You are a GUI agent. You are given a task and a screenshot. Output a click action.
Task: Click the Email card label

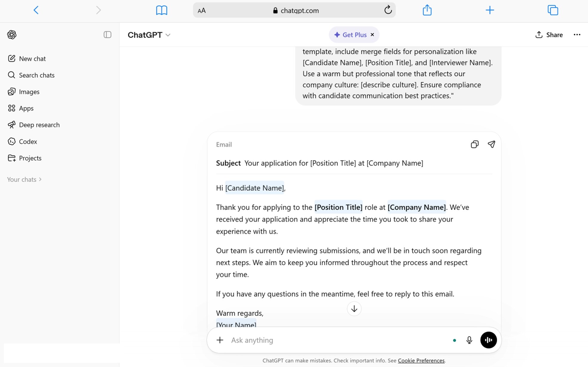(x=224, y=144)
